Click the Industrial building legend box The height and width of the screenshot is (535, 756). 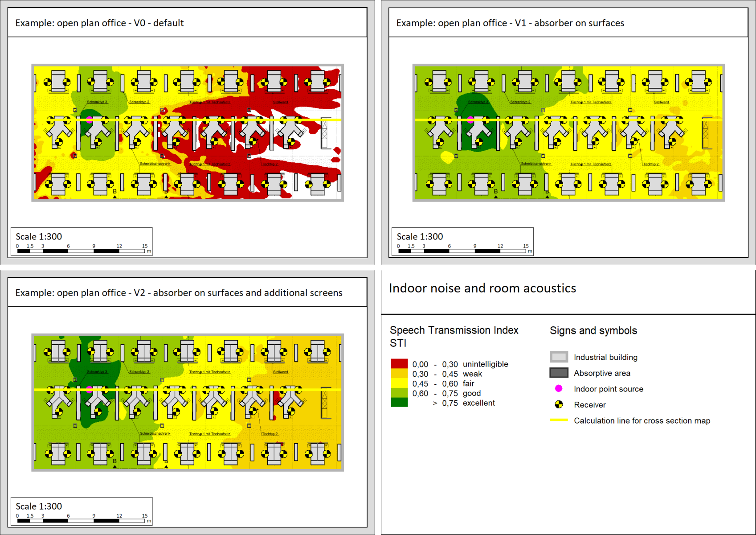tap(559, 357)
